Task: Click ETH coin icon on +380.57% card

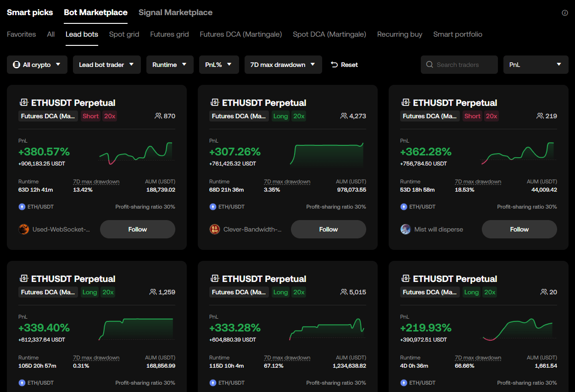Action: pyautogui.click(x=22, y=207)
